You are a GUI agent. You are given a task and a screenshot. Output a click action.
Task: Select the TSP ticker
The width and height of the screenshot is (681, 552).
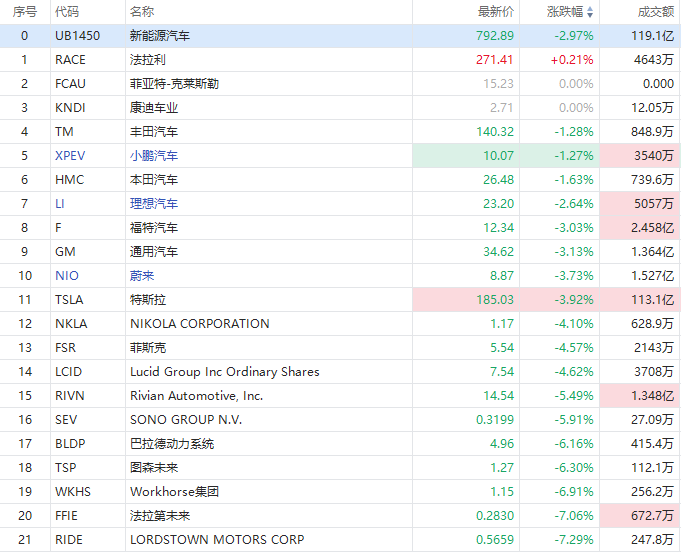pos(66,468)
